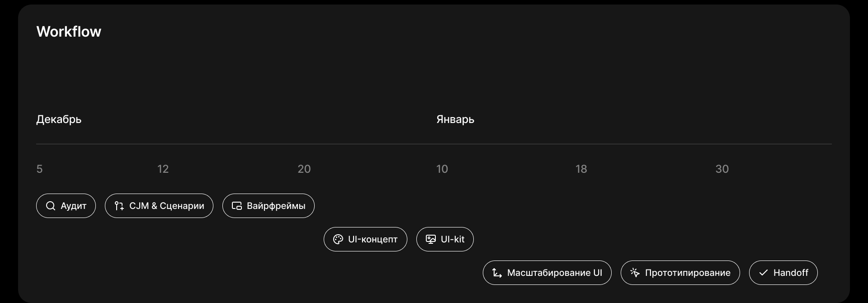Click the scaling arrows icon in Масштабирование UI
Screen dimensions: 868x303
pyautogui.click(x=496, y=273)
